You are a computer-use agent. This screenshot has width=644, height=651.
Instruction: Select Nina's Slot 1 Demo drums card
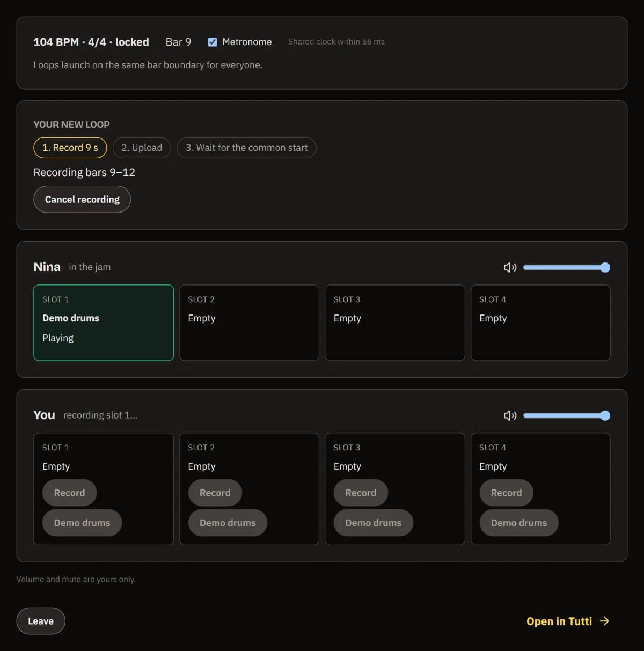tap(104, 323)
